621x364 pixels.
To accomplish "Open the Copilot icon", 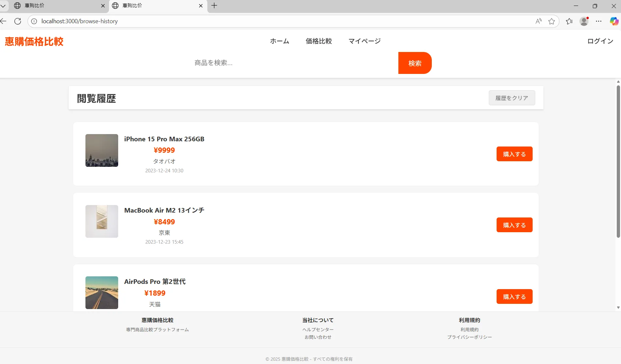I will [614, 21].
